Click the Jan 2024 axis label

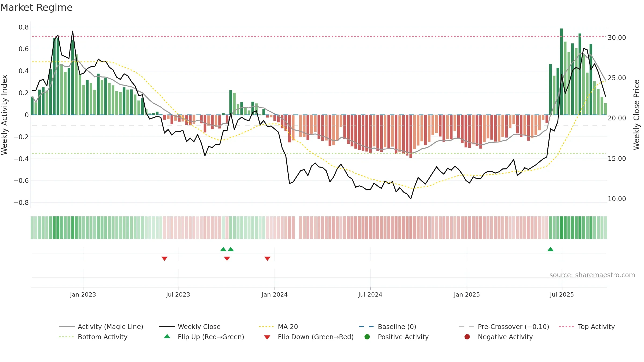[275, 294]
